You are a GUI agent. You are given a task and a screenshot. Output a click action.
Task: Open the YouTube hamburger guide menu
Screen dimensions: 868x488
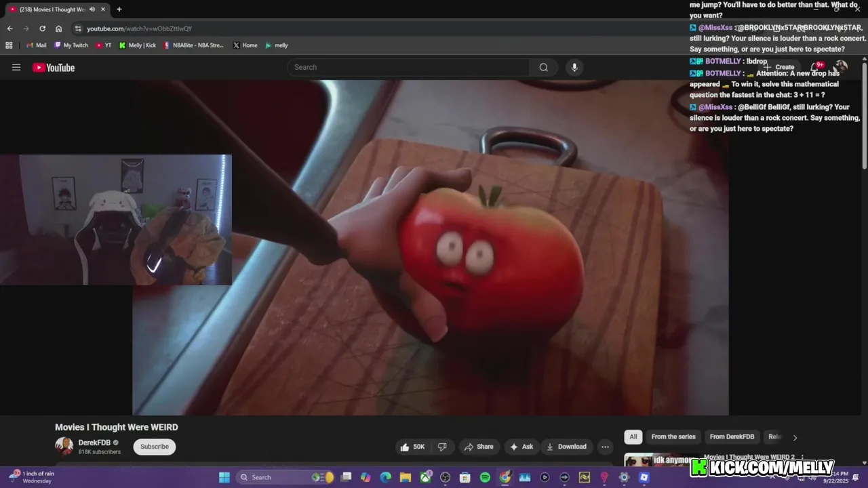click(16, 67)
